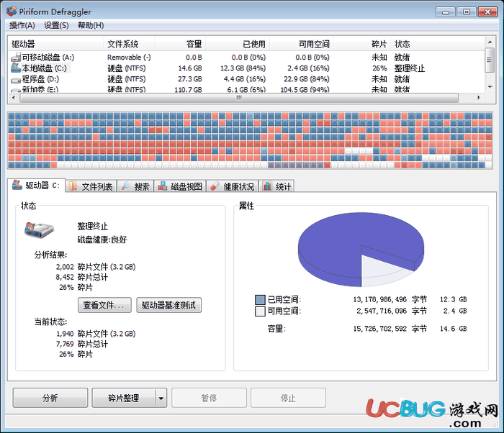Maximize the Defraggler window

tap(467, 12)
